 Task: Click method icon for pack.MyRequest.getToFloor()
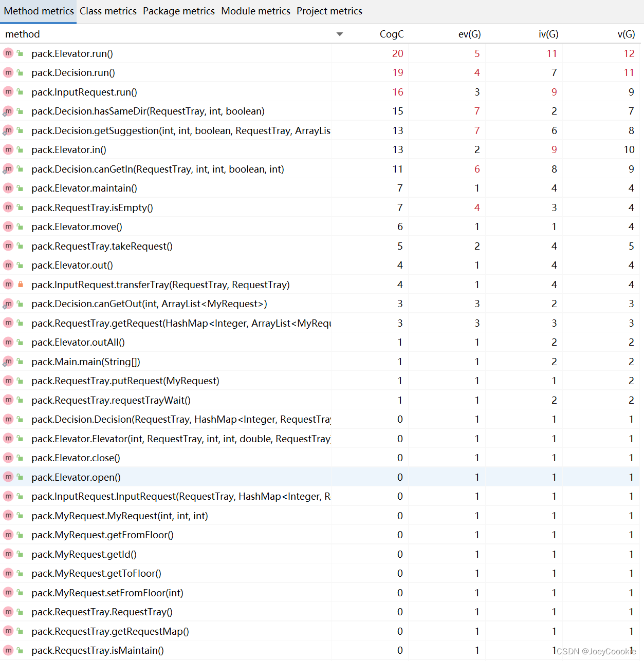point(8,573)
